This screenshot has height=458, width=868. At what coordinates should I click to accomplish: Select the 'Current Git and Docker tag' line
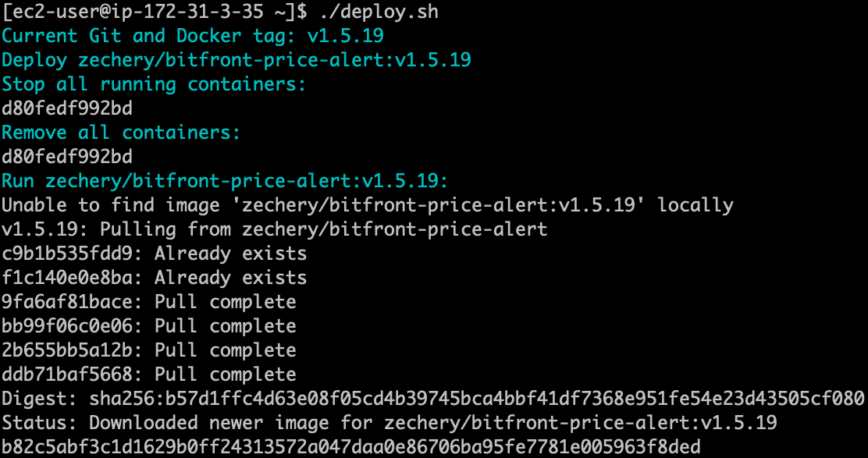tap(193, 36)
